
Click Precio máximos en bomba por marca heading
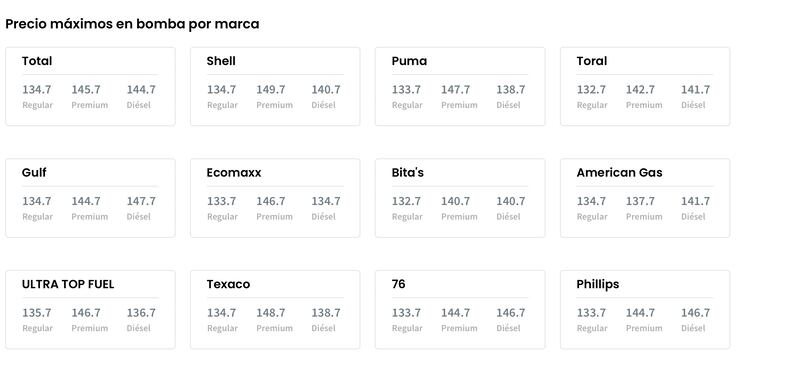pyautogui.click(x=132, y=24)
